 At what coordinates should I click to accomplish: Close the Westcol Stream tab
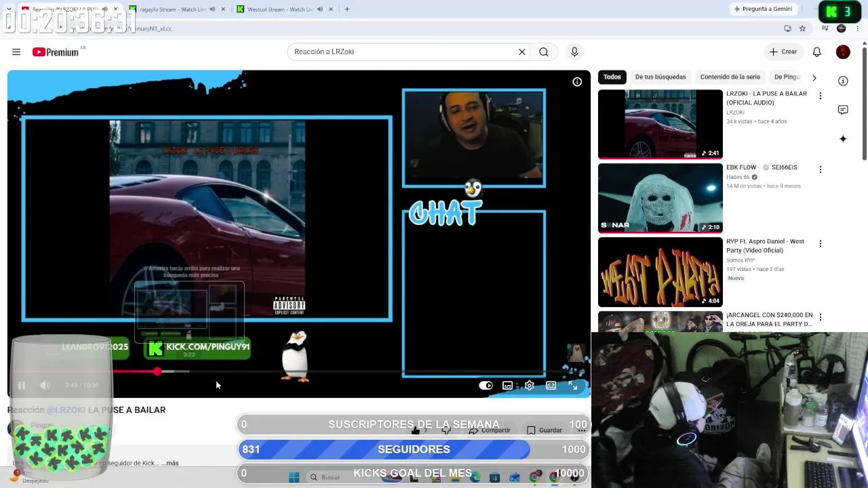(x=331, y=9)
